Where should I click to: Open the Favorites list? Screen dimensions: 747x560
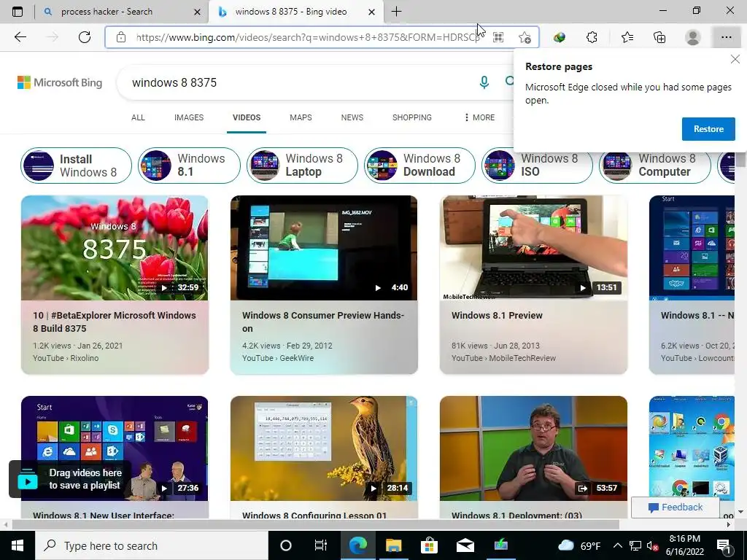[627, 37]
